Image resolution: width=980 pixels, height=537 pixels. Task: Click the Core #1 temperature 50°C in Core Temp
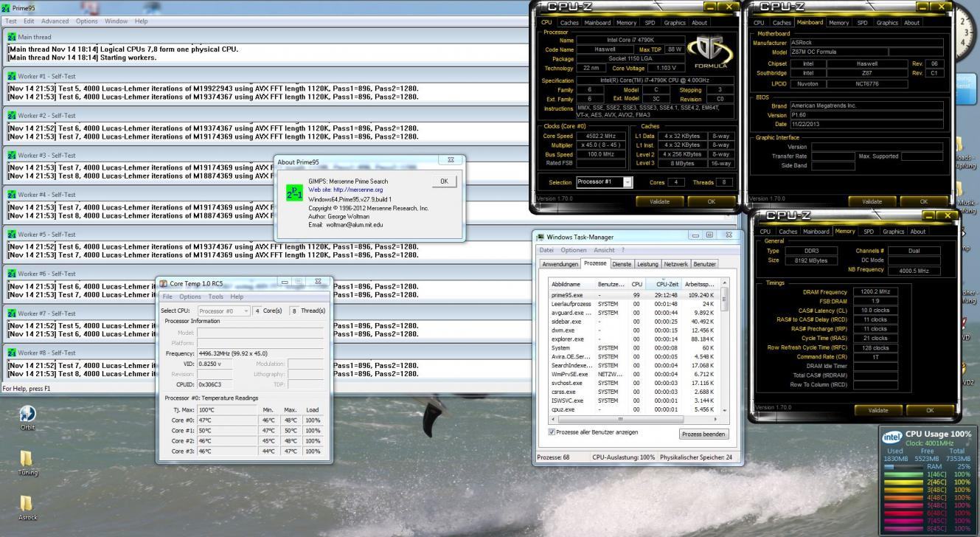[228, 430]
